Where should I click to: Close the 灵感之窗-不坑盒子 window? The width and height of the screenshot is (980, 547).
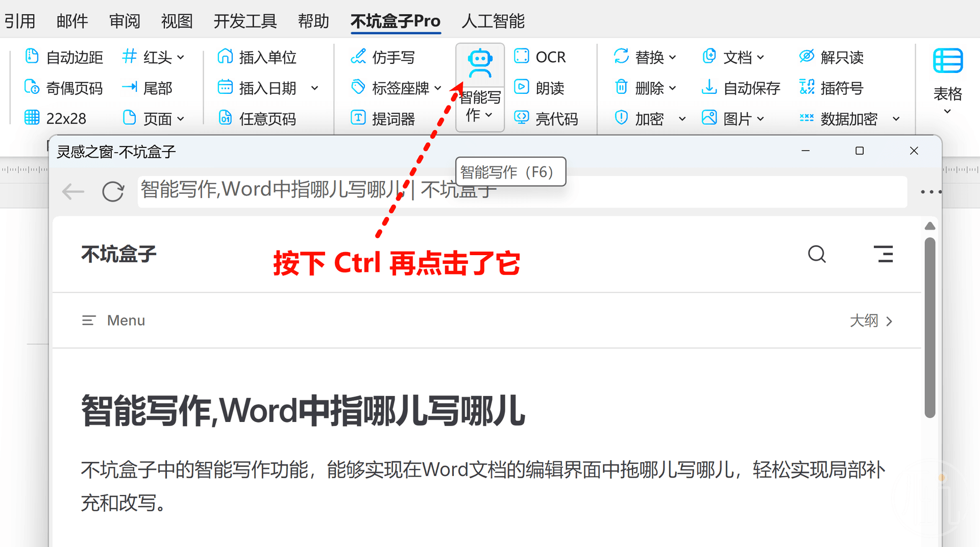[914, 151]
